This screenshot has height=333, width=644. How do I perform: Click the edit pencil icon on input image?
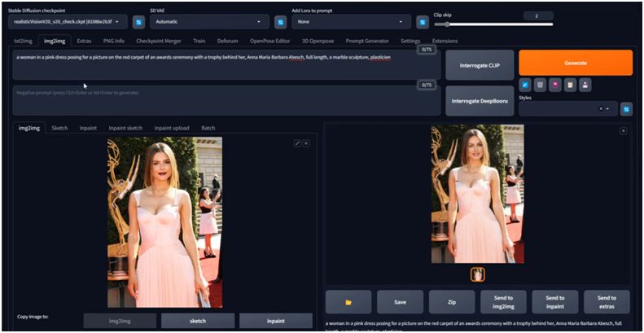pos(297,143)
